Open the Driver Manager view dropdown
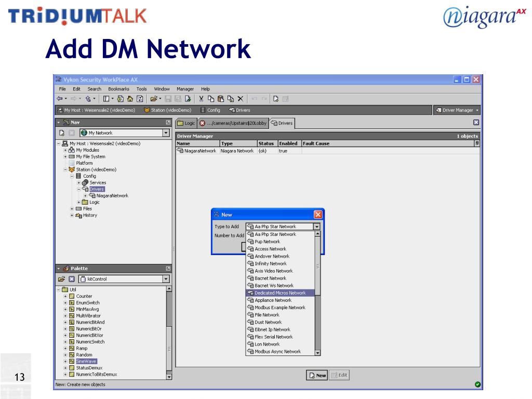 point(457,110)
